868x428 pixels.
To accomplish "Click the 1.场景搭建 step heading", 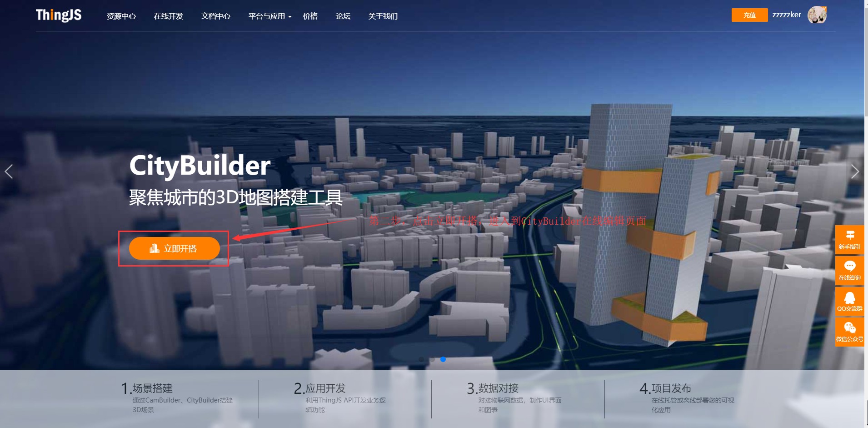I will pos(147,388).
